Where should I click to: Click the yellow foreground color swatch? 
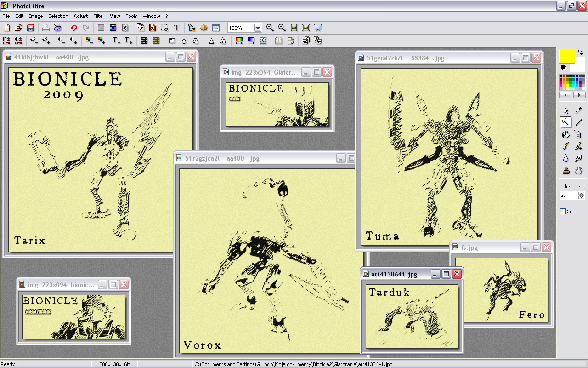[x=567, y=56]
